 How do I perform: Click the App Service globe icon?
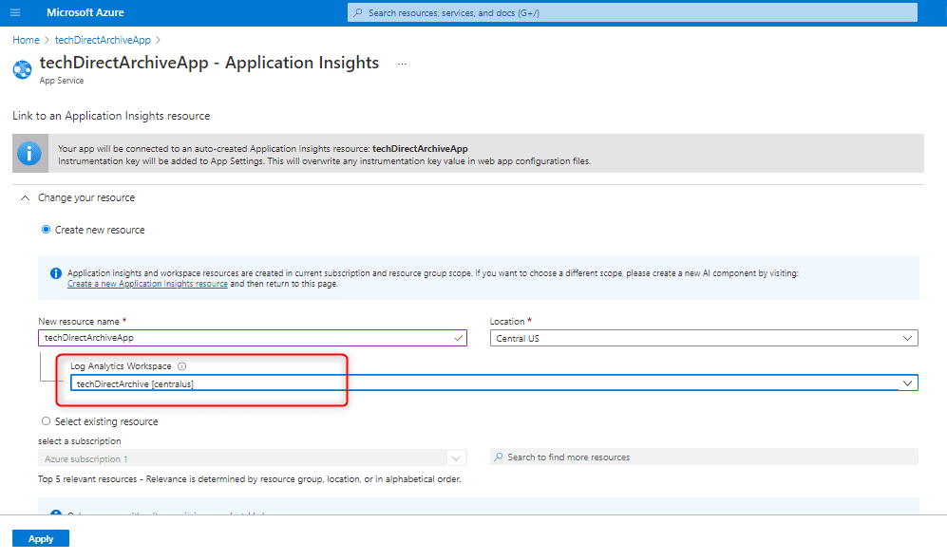click(23, 70)
